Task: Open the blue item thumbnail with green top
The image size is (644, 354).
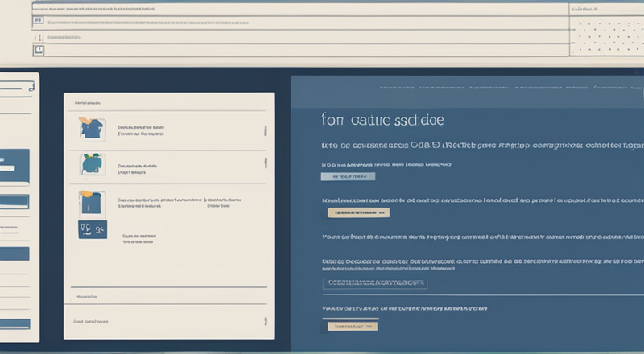Action: tap(93, 164)
